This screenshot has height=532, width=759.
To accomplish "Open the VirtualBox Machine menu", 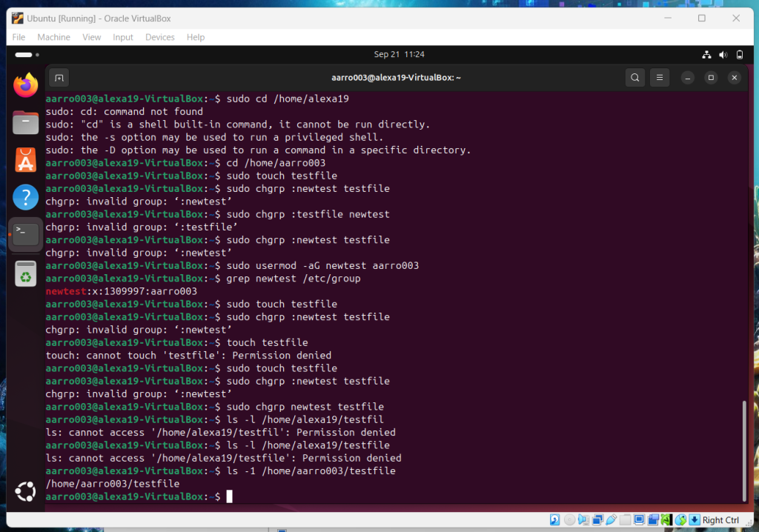I will [53, 37].
